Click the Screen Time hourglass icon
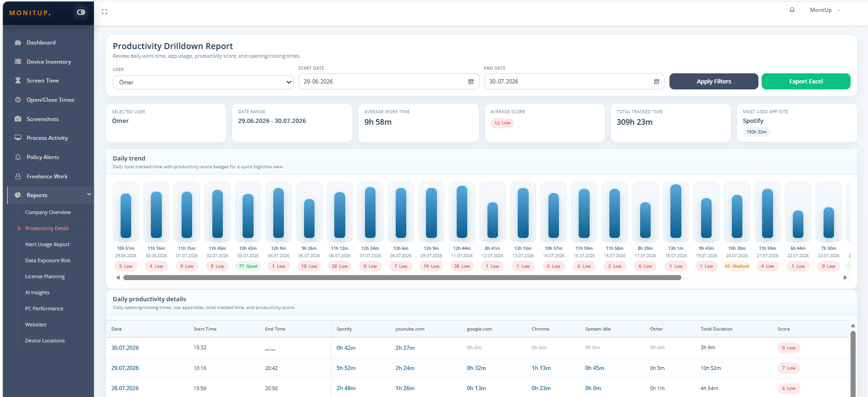The image size is (868, 397). coord(18,81)
